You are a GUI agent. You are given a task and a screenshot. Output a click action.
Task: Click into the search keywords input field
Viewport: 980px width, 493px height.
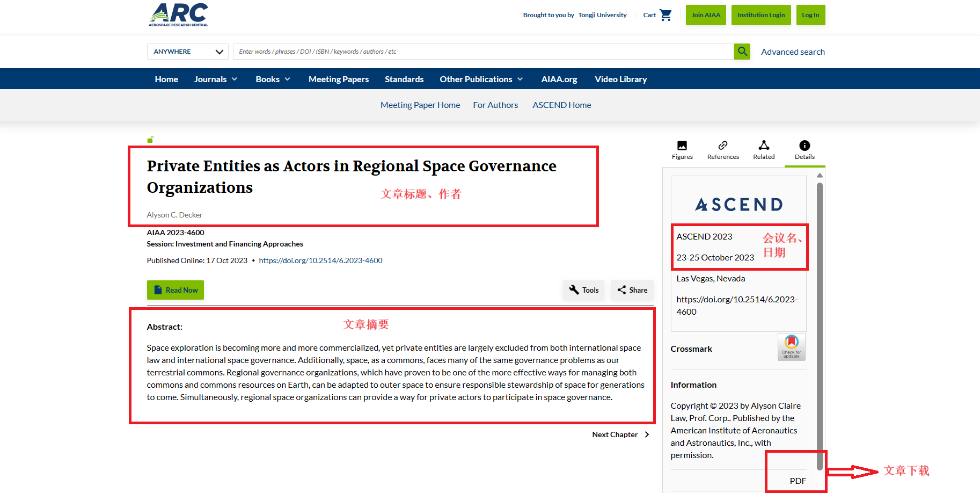[x=483, y=52]
